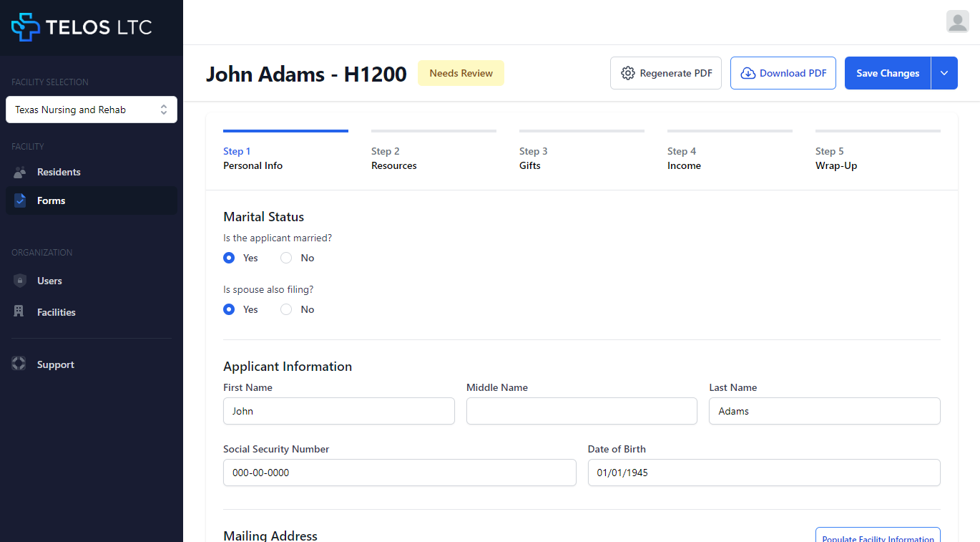Select No for spouse also filing

tap(286, 309)
